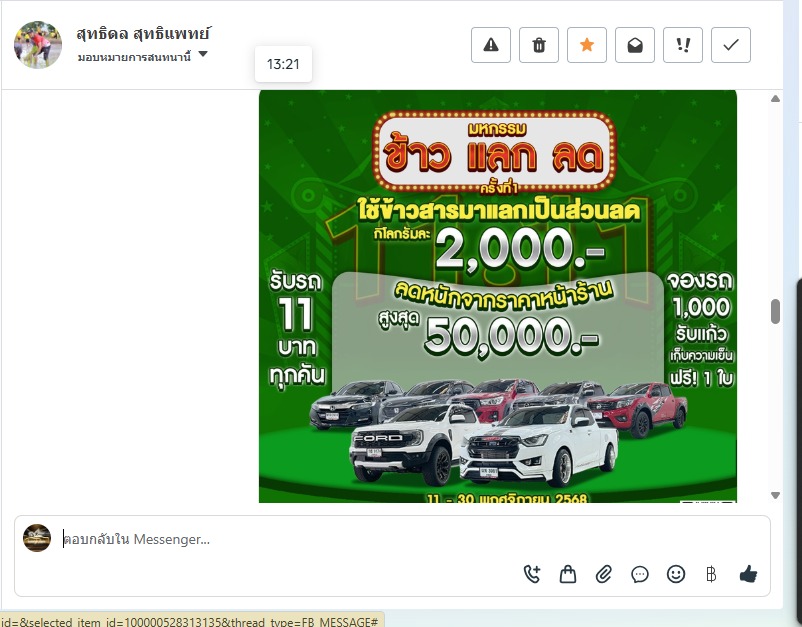The height and width of the screenshot is (627, 802).
Task: Open สุทธิดล สุทธิแพทย์ profile picture
Action: coord(38,45)
